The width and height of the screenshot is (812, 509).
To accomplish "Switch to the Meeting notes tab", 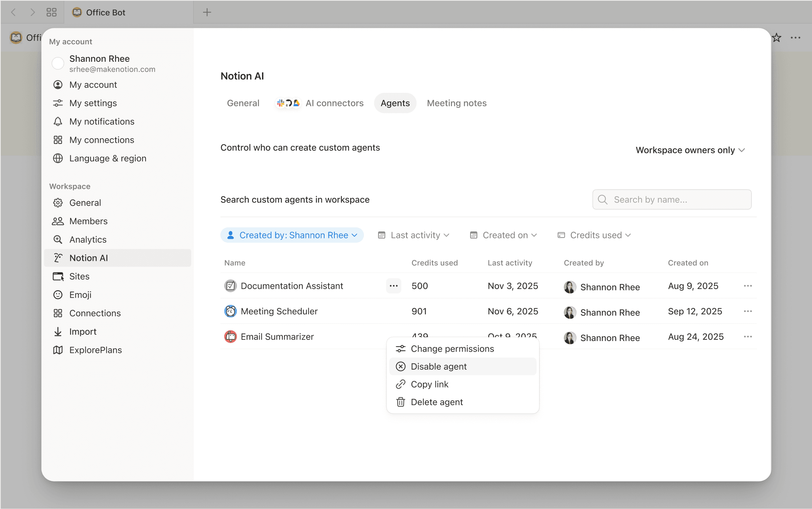I will pyautogui.click(x=456, y=103).
